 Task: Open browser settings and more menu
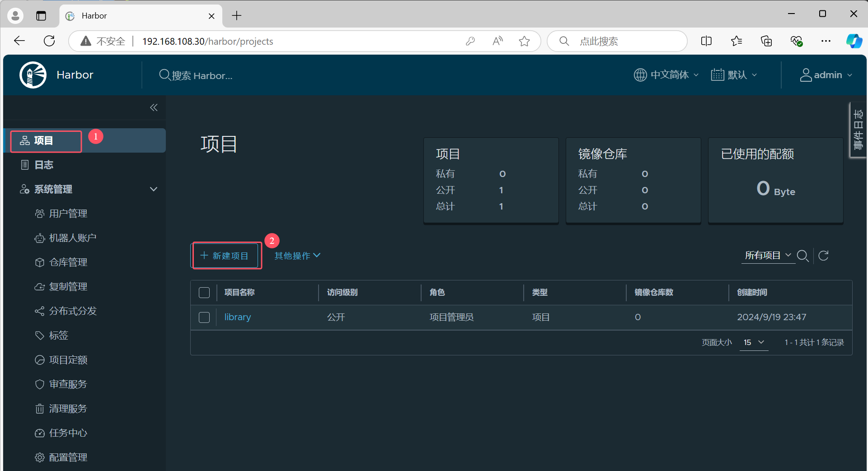[x=826, y=41]
